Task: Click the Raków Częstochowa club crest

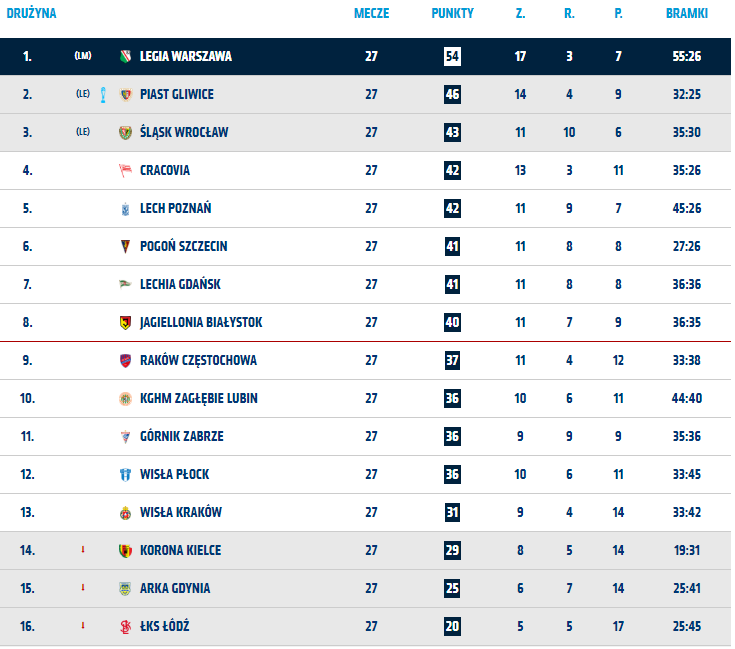Action: coord(125,360)
